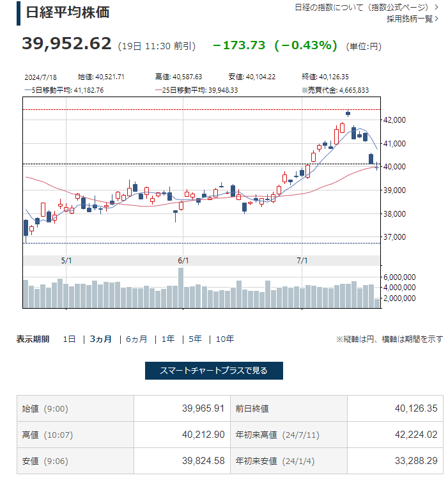Select the 6ヵ月 display period
Screen dimensions: 448x480
tap(137, 339)
